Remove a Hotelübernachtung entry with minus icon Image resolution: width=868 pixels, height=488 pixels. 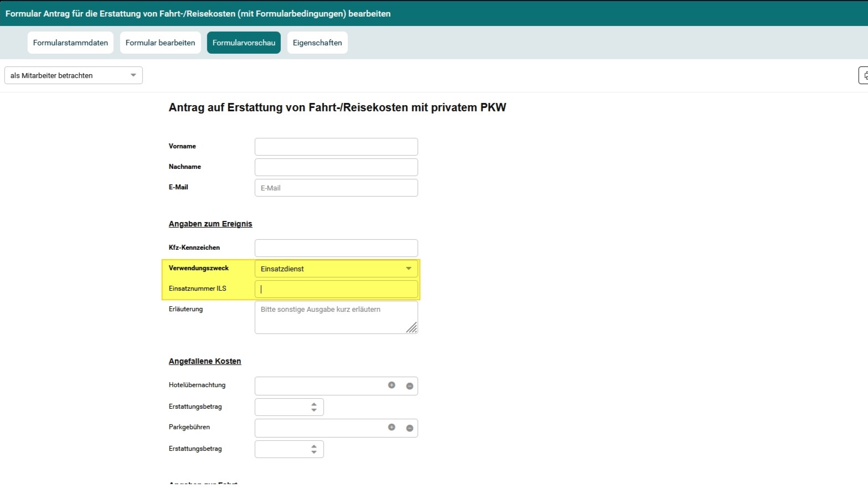pos(410,386)
